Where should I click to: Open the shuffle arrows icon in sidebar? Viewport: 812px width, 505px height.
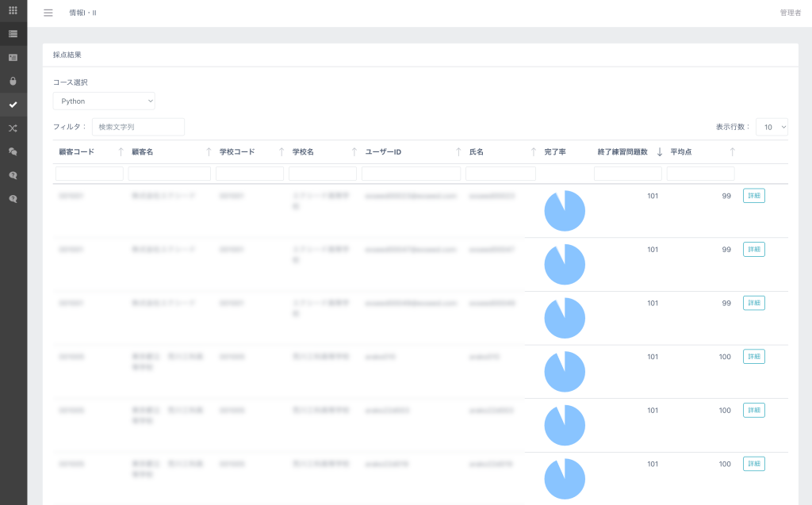pyautogui.click(x=13, y=128)
